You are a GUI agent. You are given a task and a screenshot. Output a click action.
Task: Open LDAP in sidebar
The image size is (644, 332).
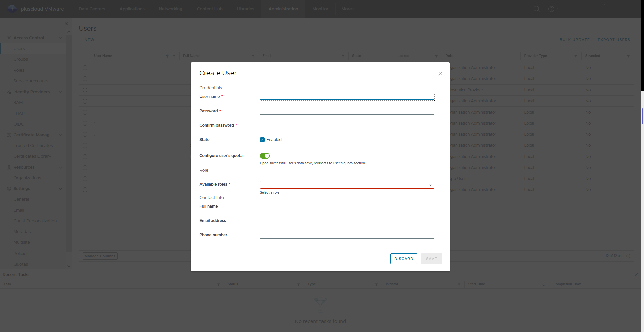pos(19,114)
